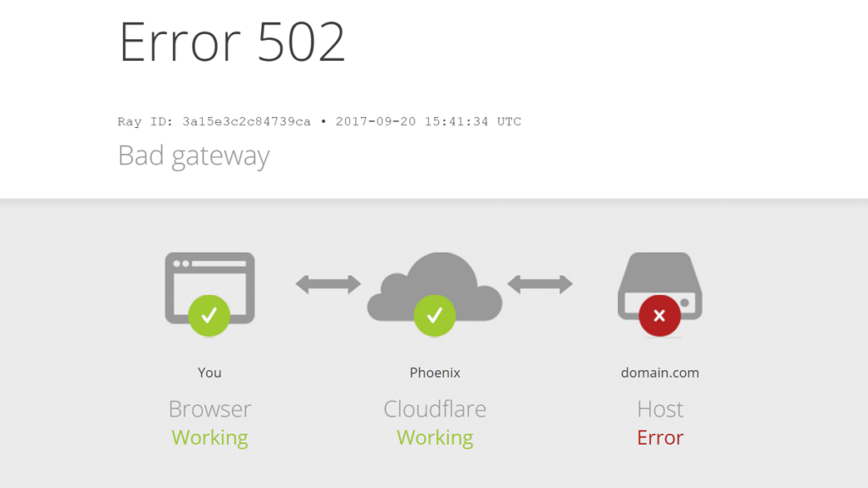Click the Cloudflare cloud icon

(435, 286)
